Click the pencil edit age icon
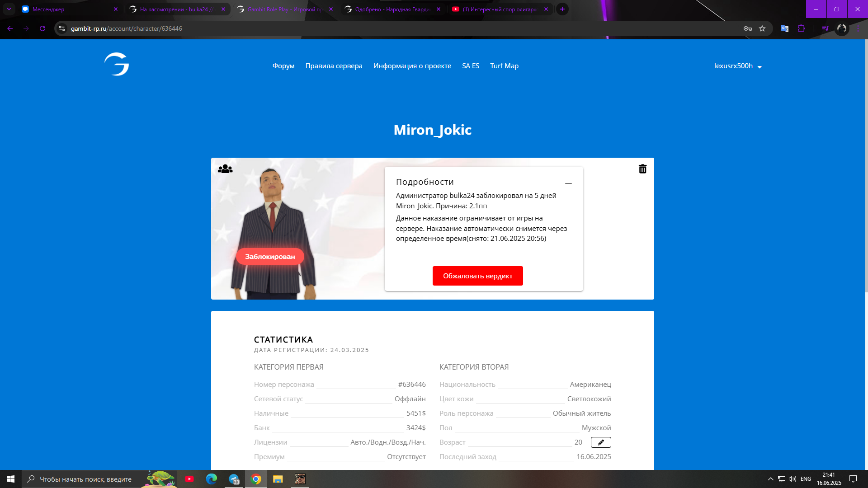 tap(601, 442)
